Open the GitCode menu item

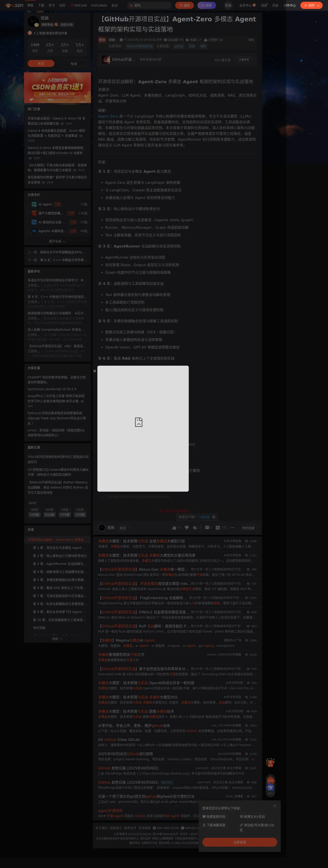click(x=79, y=5)
